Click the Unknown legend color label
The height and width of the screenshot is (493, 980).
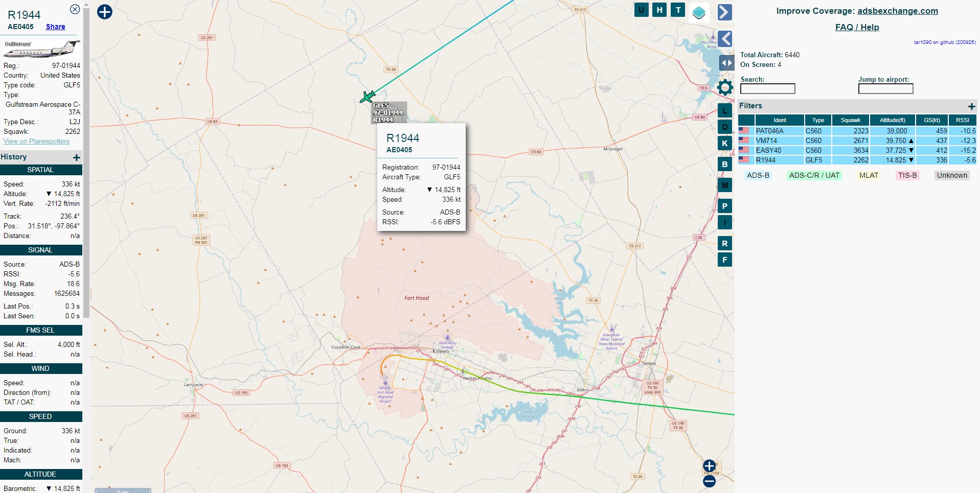(x=952, y=175)
